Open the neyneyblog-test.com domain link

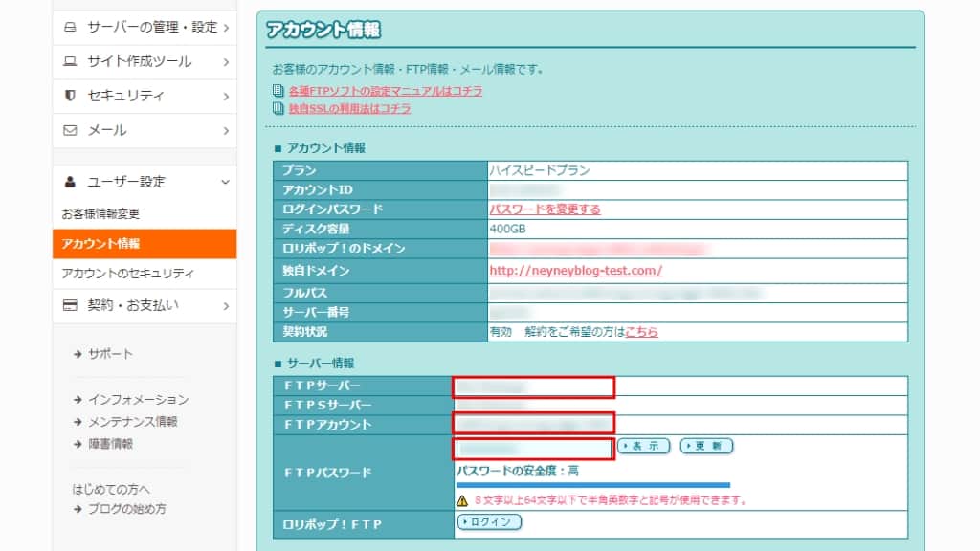[575, 271]
